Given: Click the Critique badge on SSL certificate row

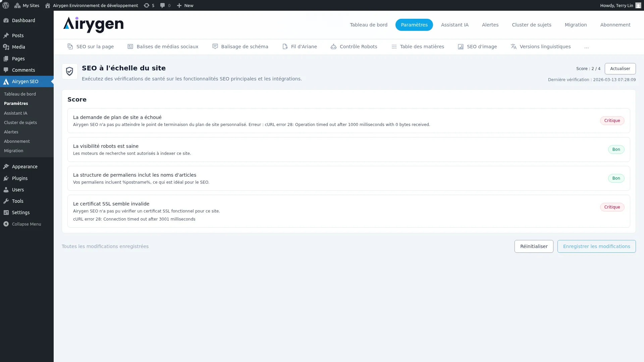Looking at the screenshot, I should pos(612,207).
